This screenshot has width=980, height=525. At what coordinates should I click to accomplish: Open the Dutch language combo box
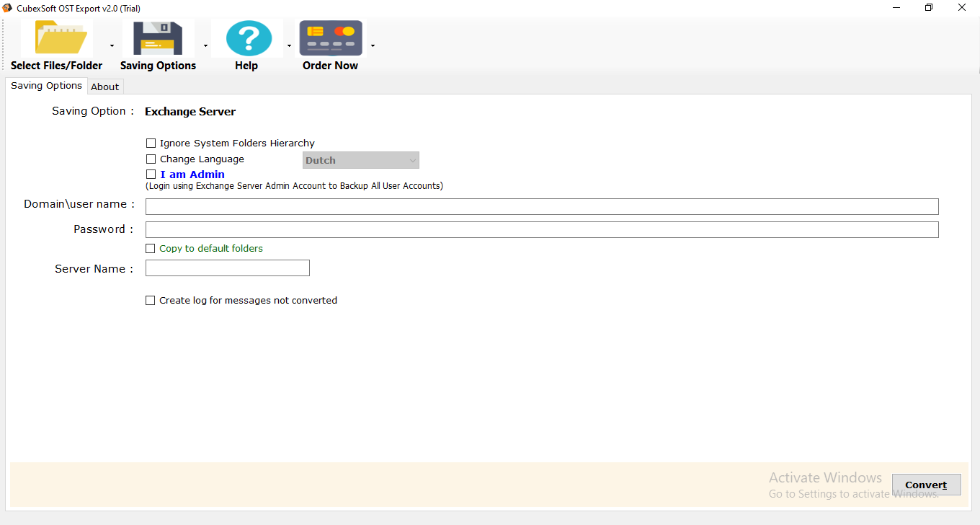point(361,160)
